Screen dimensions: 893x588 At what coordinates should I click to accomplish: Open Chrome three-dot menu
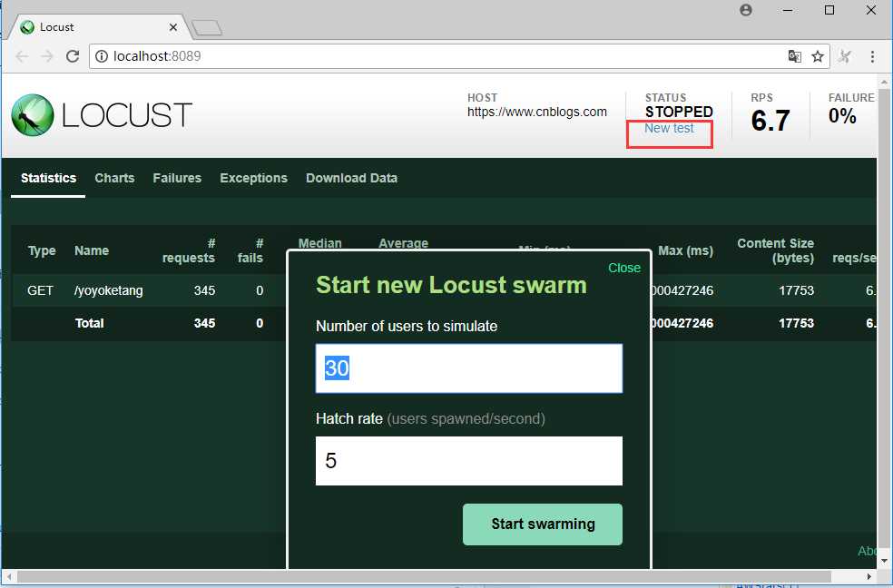tap(872, 56)
